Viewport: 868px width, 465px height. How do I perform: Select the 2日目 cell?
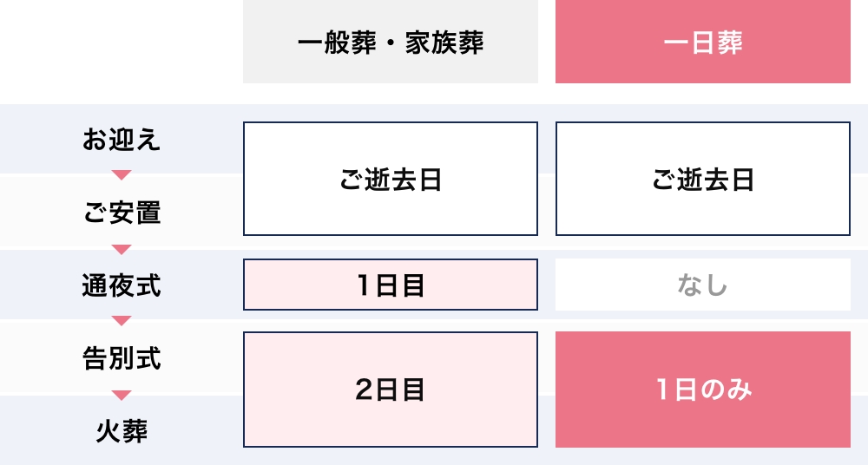(391, 390)
